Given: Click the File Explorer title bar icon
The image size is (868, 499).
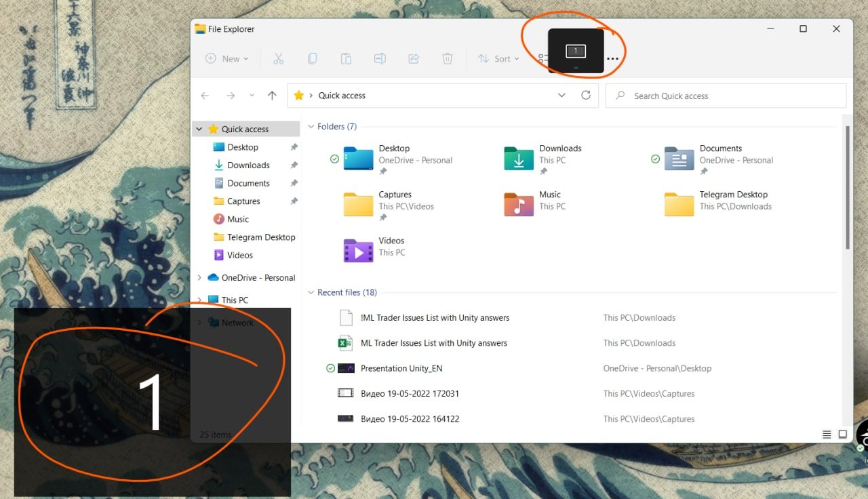Looking at the screenshot, I should (200, 28).
